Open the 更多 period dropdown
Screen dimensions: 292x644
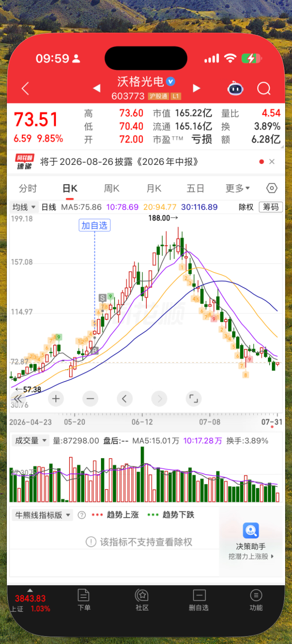tap(238, 188)
